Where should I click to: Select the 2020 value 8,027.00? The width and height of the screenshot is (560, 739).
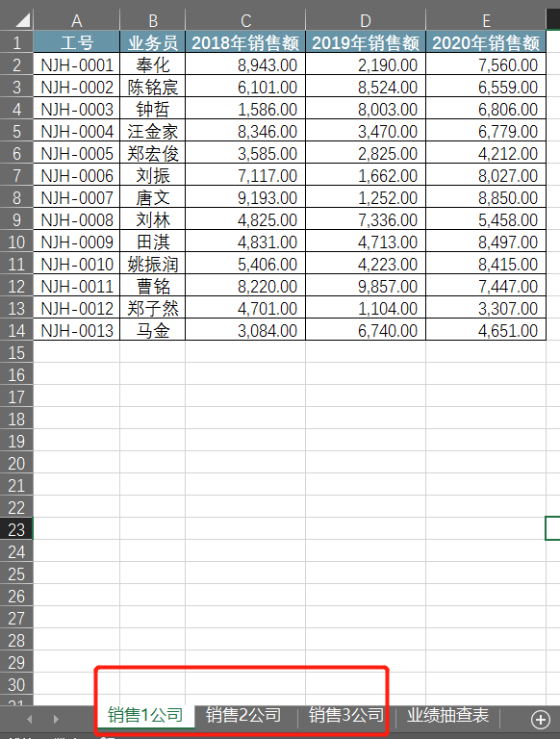[x=486, y=176]
